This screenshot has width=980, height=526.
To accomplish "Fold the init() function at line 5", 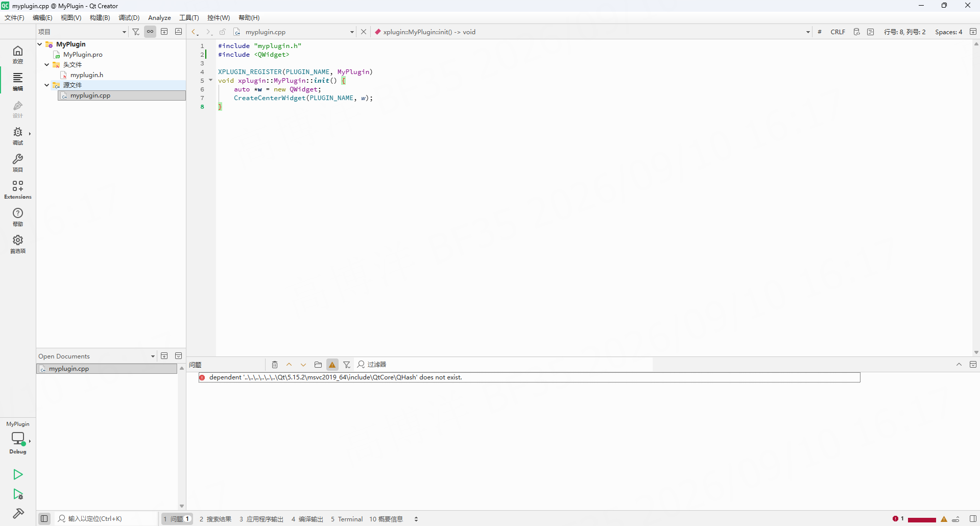I will click(x=210, y=80).
